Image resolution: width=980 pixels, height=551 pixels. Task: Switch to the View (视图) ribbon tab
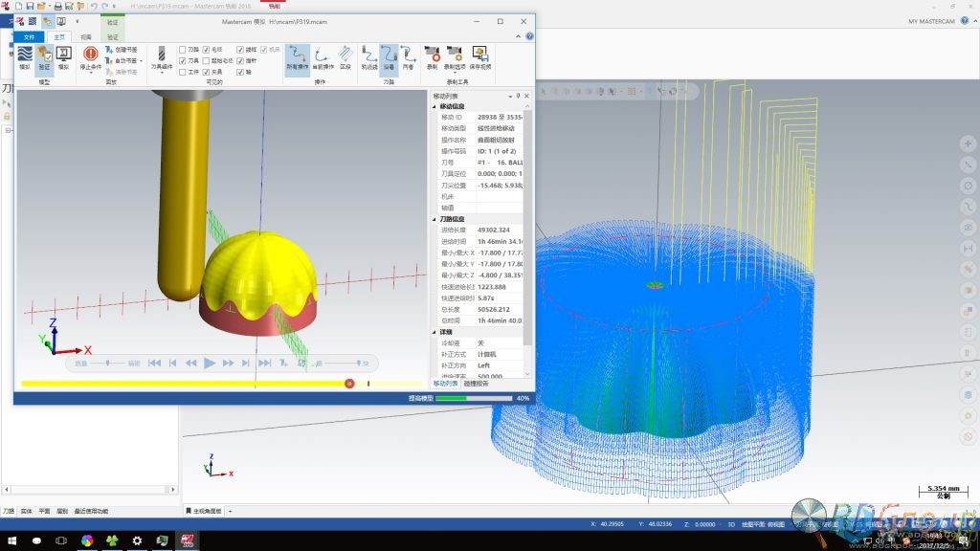86,37
